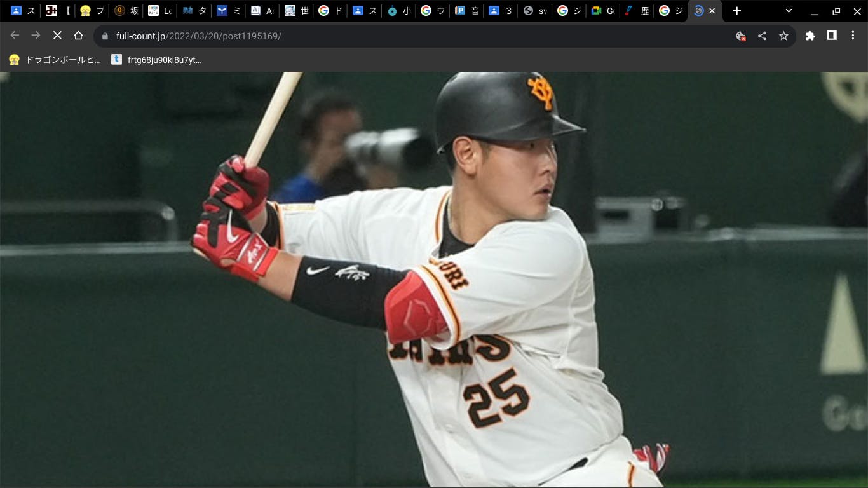Viewport: 868px width, 488px height.
Task: Open the ドラゴンボールヒ bookmark
Action: 55,60
